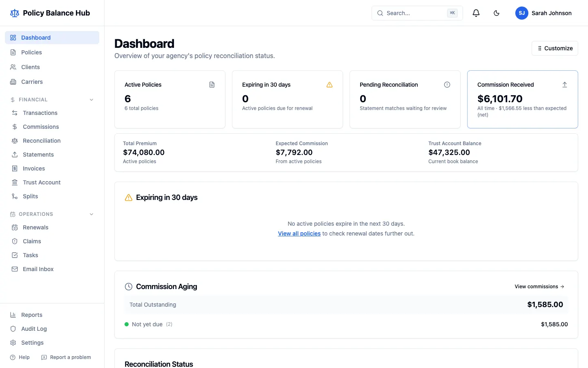Click the Settings gear icon in sidebar
Viewport: 588px width, 368px height.
(x=13, y=343)
